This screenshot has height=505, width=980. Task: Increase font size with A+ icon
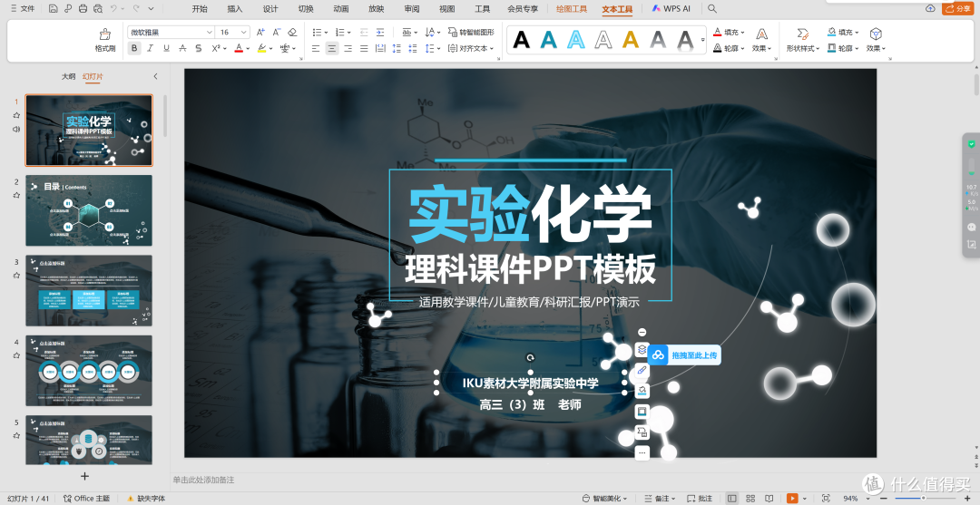click(x=260, y=32)
